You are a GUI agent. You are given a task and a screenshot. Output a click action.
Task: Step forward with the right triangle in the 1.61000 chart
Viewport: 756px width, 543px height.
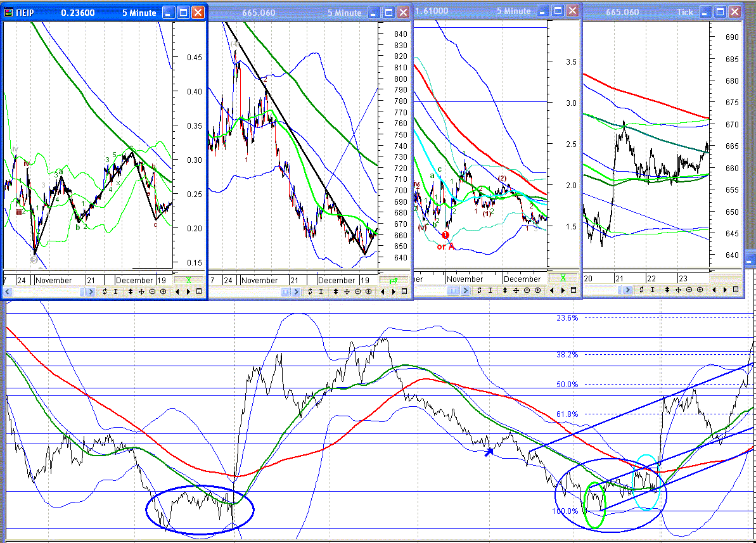pos(563,290)
